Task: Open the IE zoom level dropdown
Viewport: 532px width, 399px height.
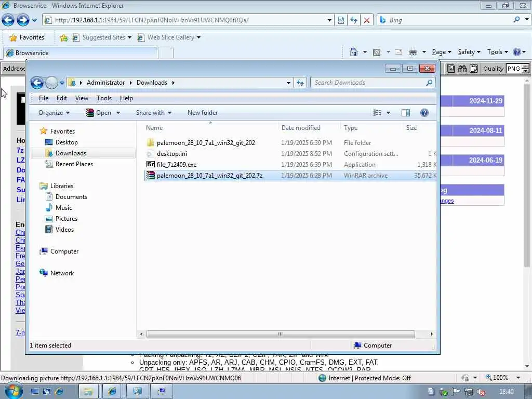Action: 518,378
